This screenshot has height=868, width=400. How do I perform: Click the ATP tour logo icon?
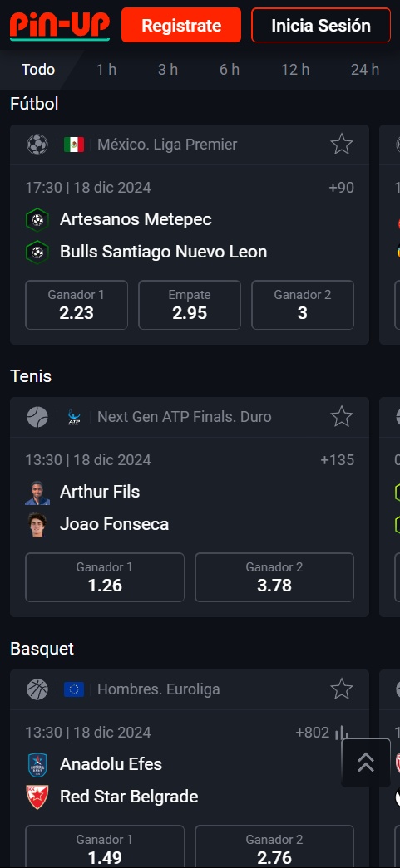[x=74, y=417]
